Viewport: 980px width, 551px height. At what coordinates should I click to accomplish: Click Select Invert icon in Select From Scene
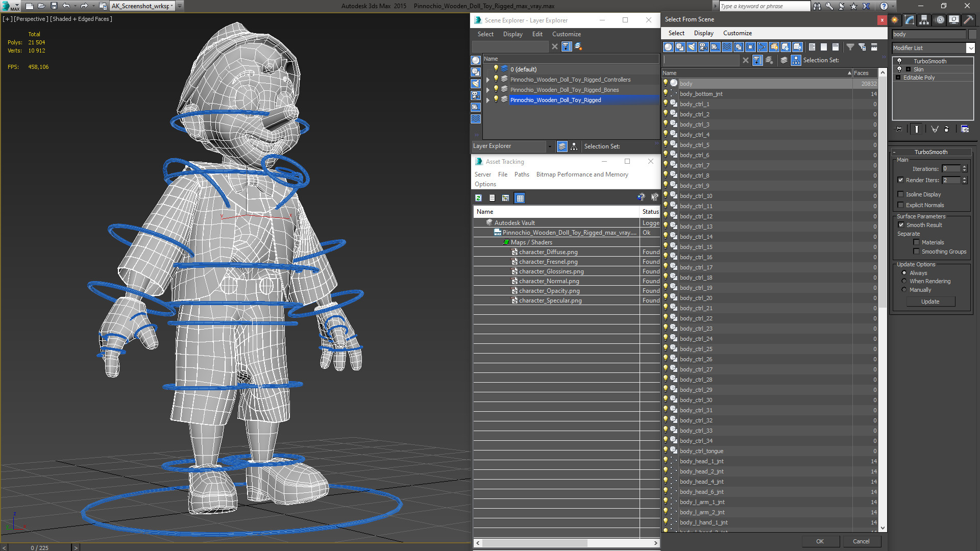pyautogui.click(x=836, y=47)
